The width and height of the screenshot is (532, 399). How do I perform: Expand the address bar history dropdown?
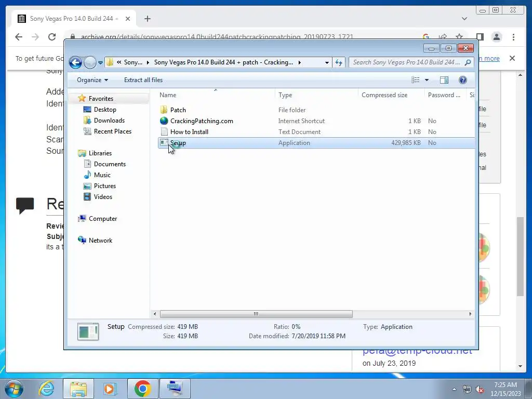coord(327,62)
